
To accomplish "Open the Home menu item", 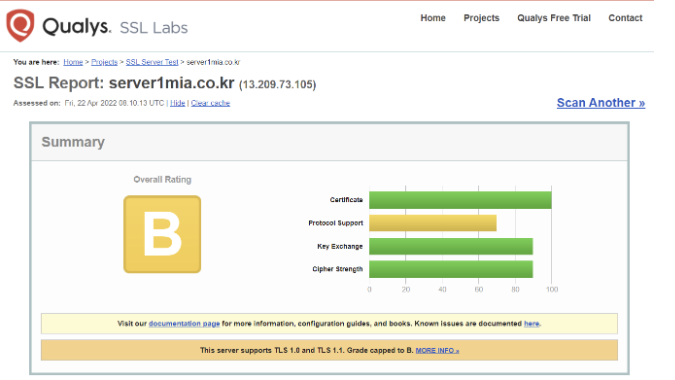I will [x=433, y=18].
